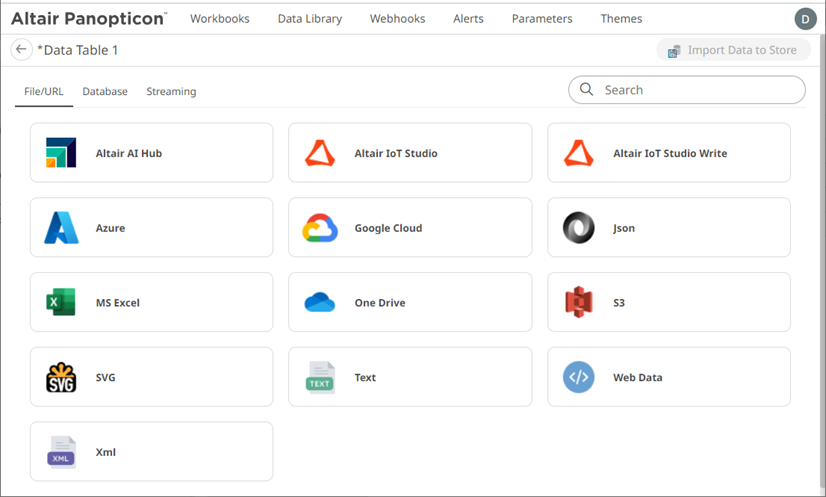Click the Import Data to Store button
The height and width of the screenshot is (497, 826).
pos(733,51)
